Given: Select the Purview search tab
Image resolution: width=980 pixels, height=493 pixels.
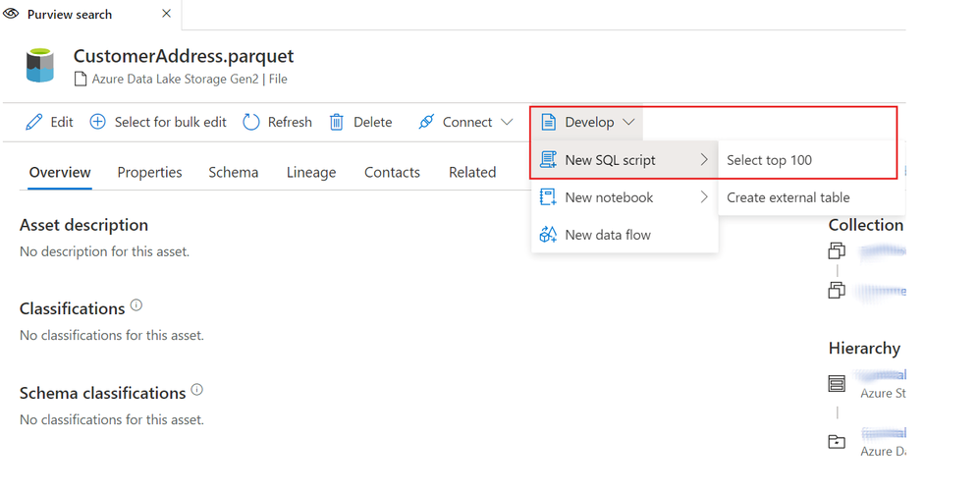Looking at the screenshot, I should pyautogui.click(x=90, y=15).
